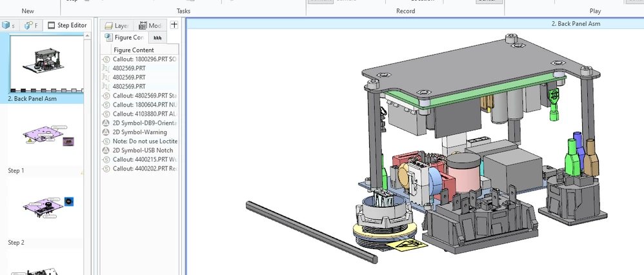The image size is (644, 275).
Task: Select Callout: 4400202.PRT row
Action: [139, 168]
